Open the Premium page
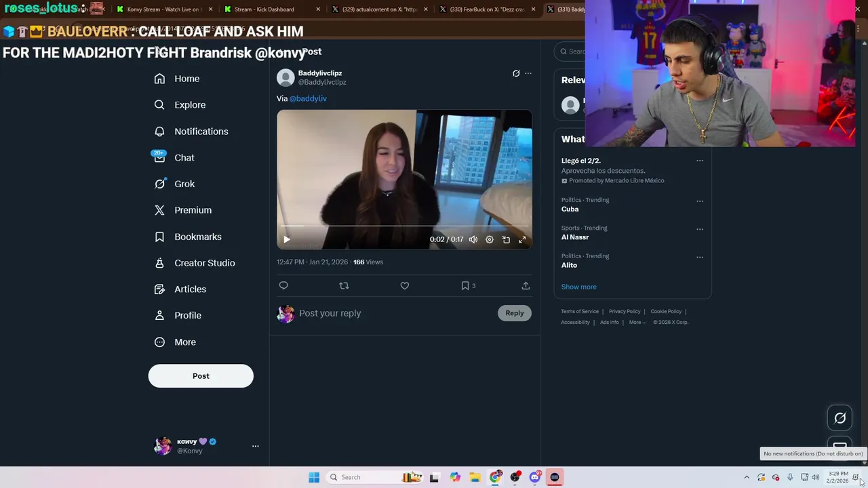Image resolution: width=868 pixels, height=488 pixels. coord(182,210)
